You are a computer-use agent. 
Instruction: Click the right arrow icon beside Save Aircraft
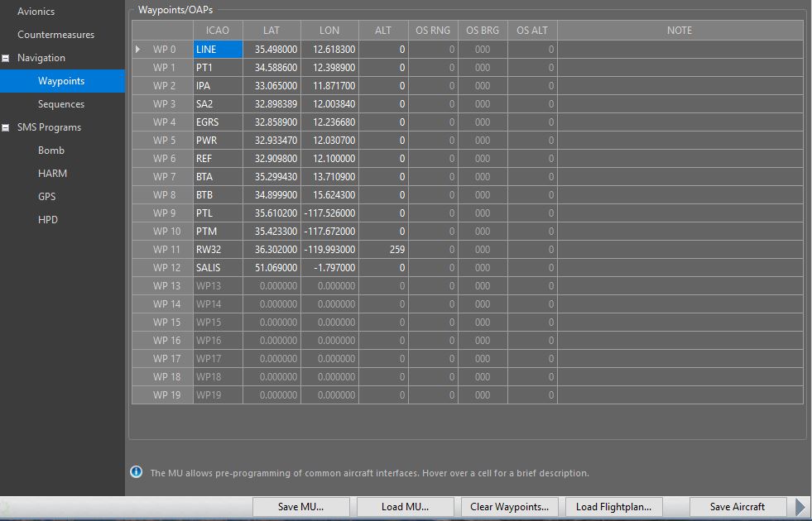[x=800, y=506]
